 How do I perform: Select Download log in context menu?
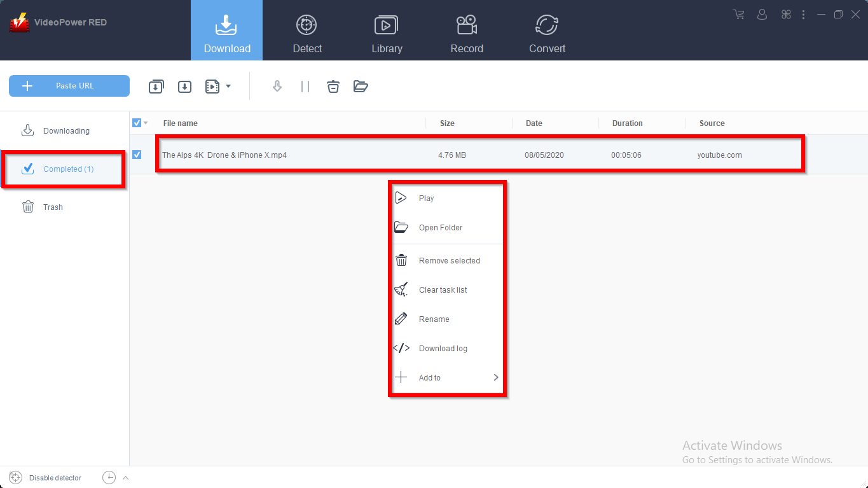[443, 349]
